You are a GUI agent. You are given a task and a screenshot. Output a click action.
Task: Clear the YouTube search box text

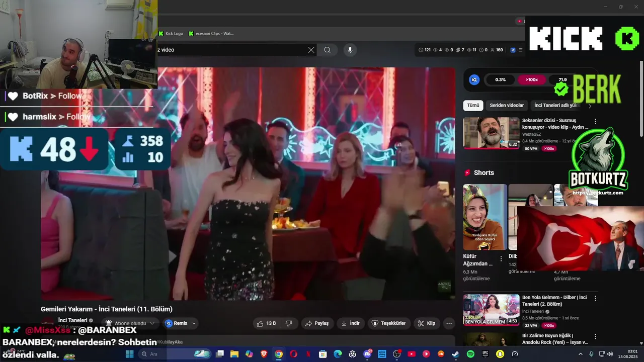pos(311,50)
